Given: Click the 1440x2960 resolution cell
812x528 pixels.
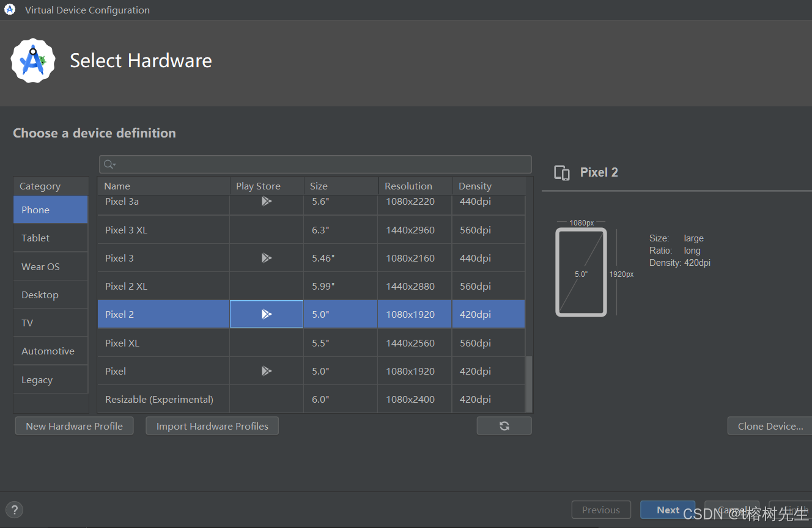Looking at the screenshot, I should pyautogui.click(x=415, y=230).
